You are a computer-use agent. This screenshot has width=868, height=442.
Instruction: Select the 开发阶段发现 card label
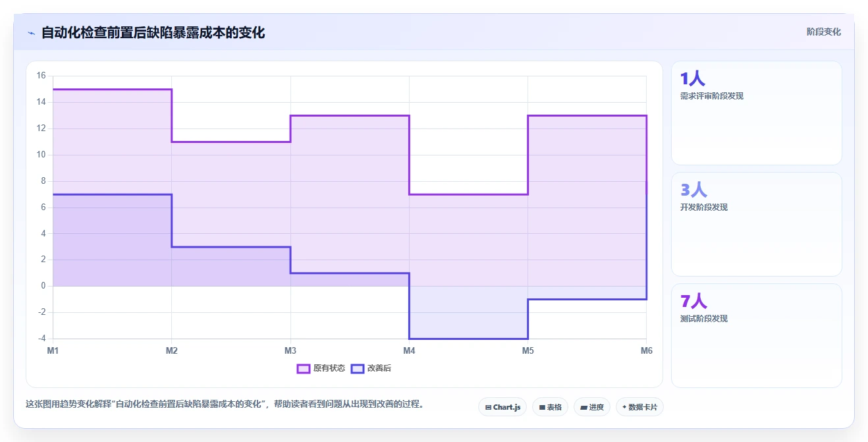tap(704, 207)
